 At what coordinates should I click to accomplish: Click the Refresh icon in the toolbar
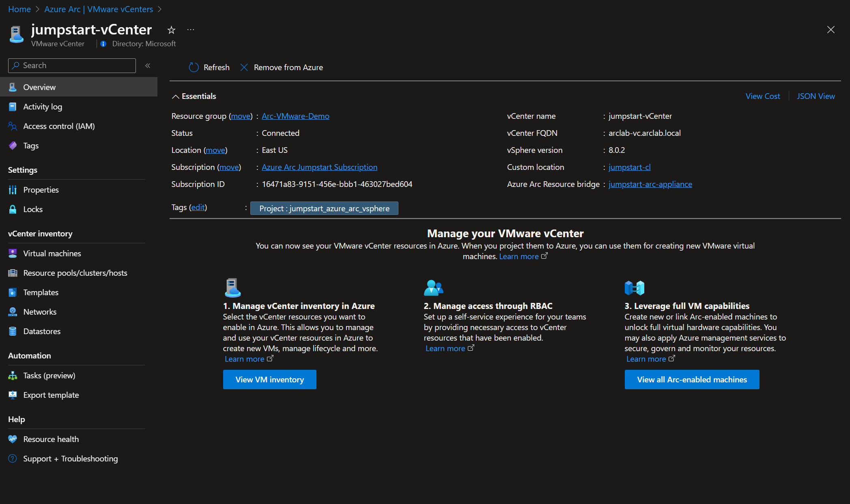pos(194,67)
